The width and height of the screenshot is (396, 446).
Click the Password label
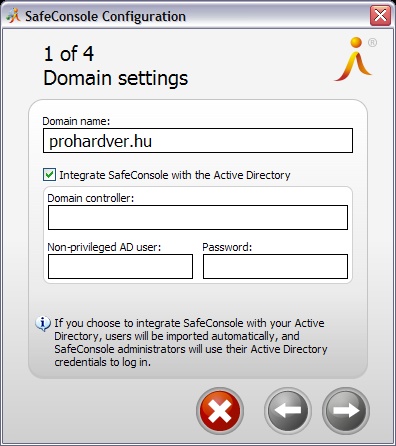[227, 247]
